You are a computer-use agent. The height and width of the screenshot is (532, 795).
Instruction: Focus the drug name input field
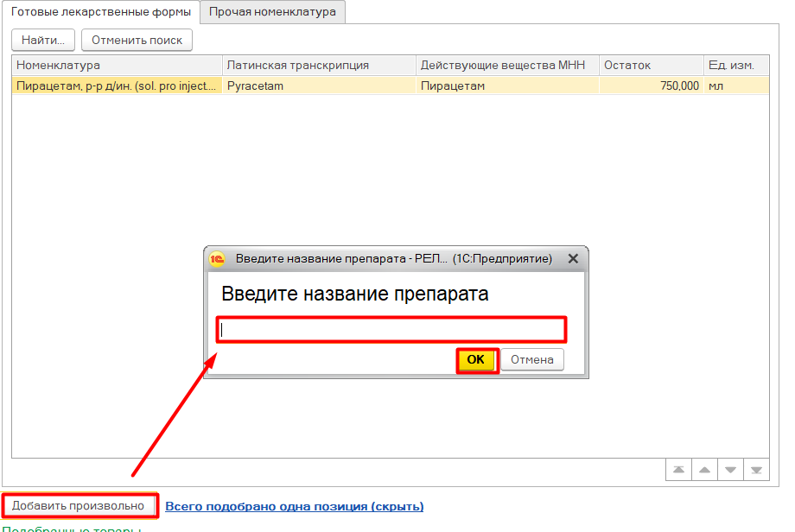pyautogui.click(x=391, y=329)
